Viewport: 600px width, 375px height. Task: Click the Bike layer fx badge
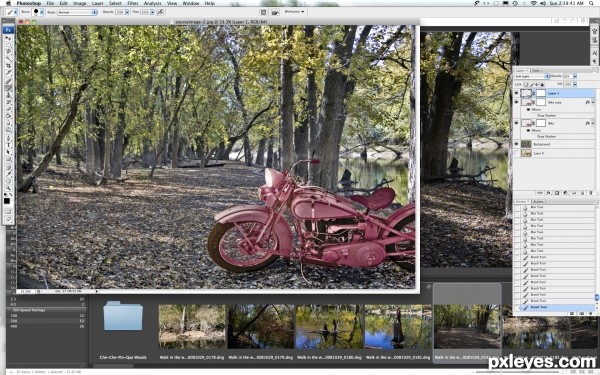tap(587, 123)
